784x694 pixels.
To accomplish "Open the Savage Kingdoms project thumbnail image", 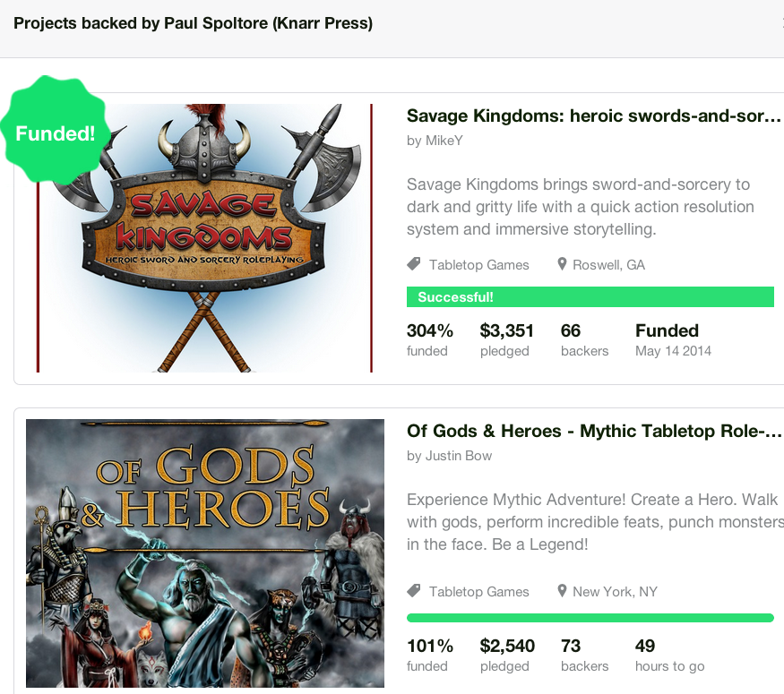I will point(205,238).
